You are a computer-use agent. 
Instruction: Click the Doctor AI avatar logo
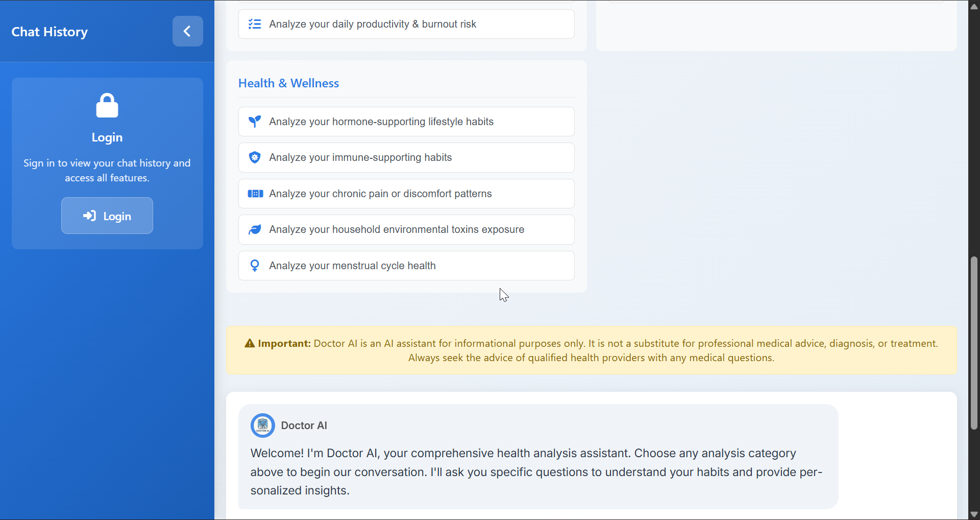pyautogui.click(x=263, y=426)
